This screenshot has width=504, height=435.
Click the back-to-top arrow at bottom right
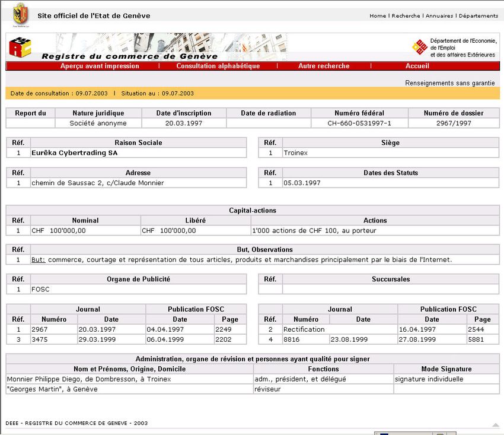click(x=495, y=425)
